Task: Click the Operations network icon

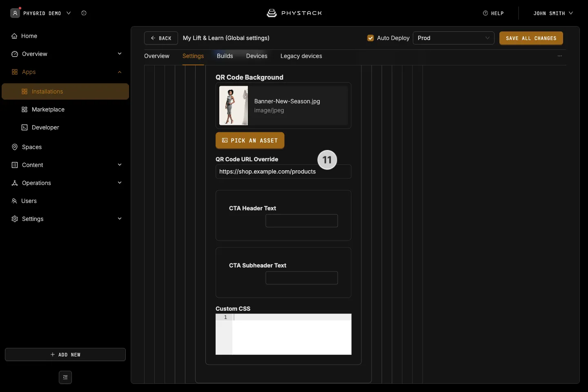Action: [15, 183]
